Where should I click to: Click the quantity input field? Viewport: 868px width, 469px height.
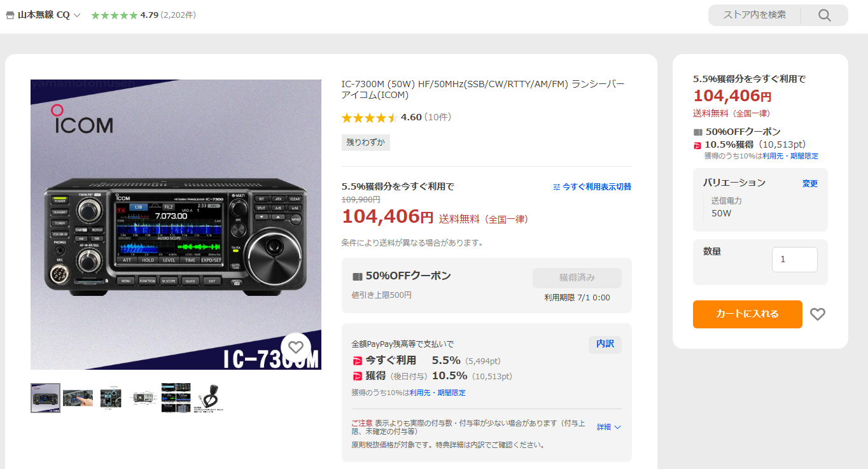pyautogui.click(x=794, y=260)
